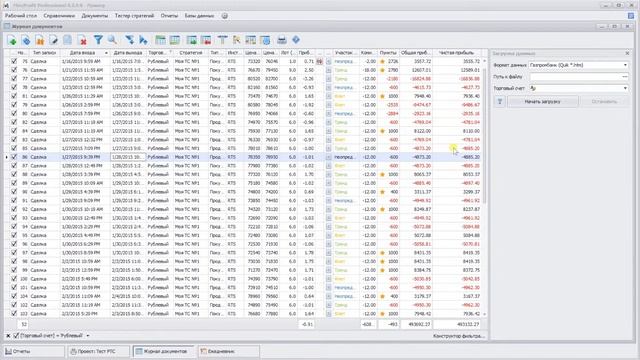Image resolution: width=640 pixels, height=360 pixels.
Task: Click the funnel with arrow toolbar icon
Action: [129, 40]
